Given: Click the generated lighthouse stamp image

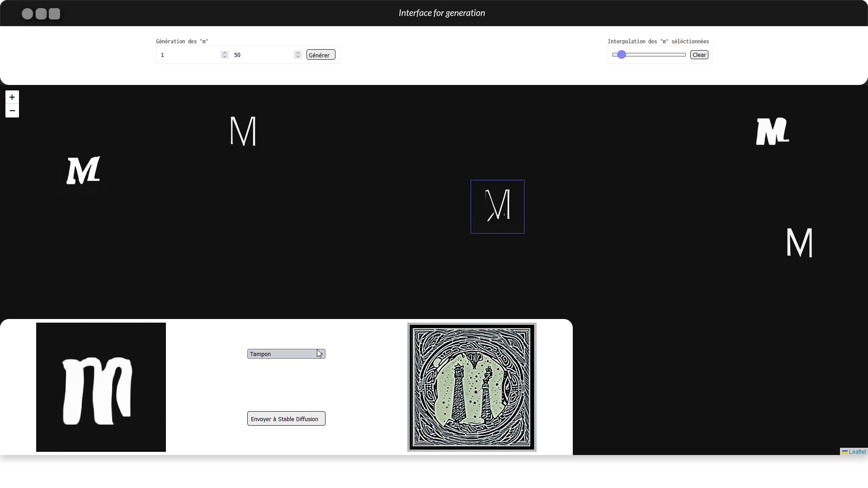Looking at the screenshot, I should click(472, 387).
